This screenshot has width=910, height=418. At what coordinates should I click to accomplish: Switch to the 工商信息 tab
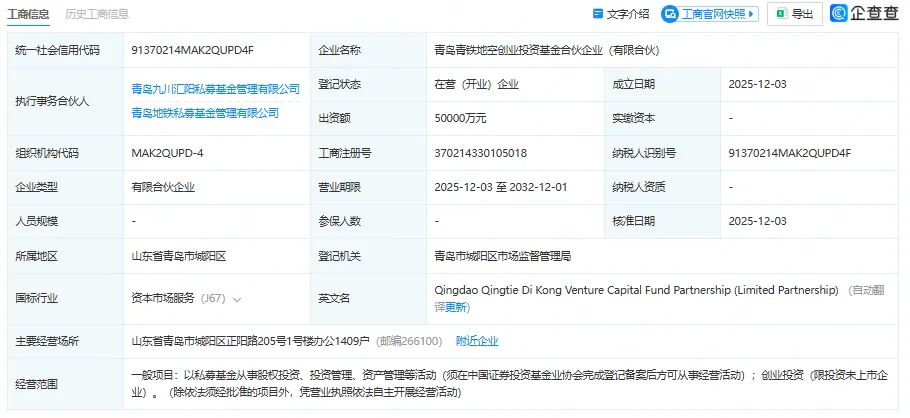click(x=25, y=14)
